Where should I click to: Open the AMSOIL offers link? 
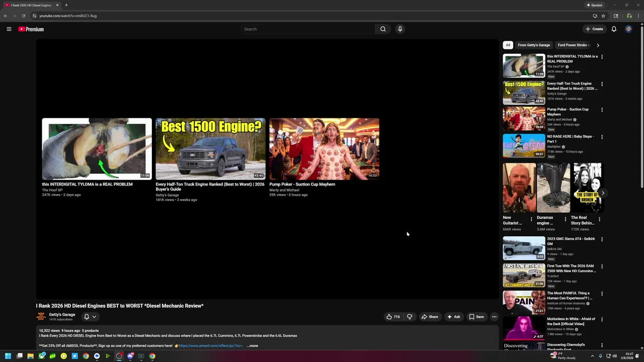(x=211, y=346)
